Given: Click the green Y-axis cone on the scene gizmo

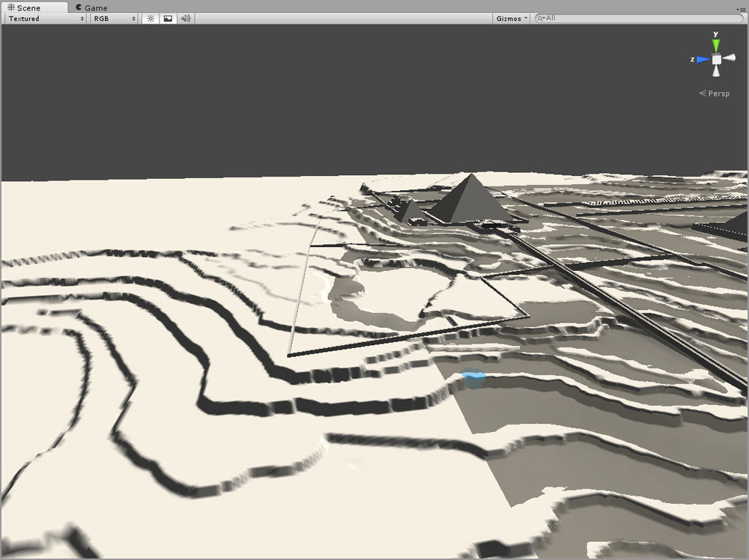Looking at the screenshot, I should click(x=716, y=43).
